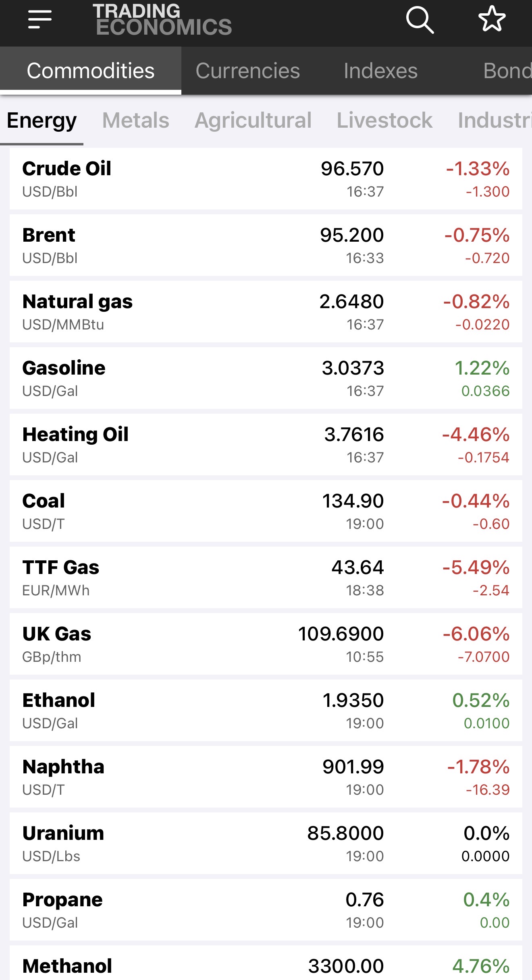This screenshot has height=980, width=532.
Task: Open the Bonds tab
Action: pos(507,71)
